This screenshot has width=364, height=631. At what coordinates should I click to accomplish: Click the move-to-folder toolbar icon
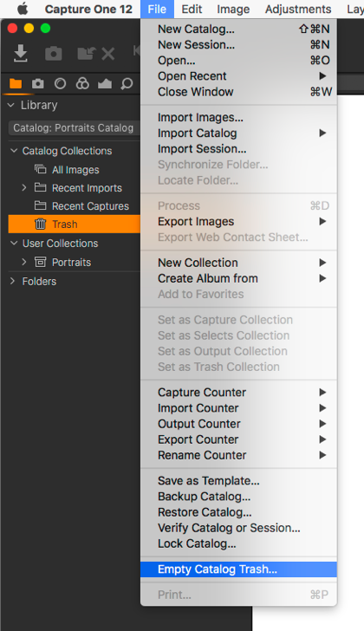click(x=86, y=53)
